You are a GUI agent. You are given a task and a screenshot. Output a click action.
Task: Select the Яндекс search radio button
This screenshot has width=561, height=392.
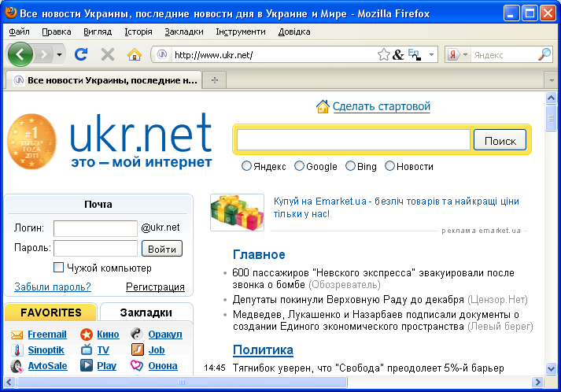coord(246,166)
